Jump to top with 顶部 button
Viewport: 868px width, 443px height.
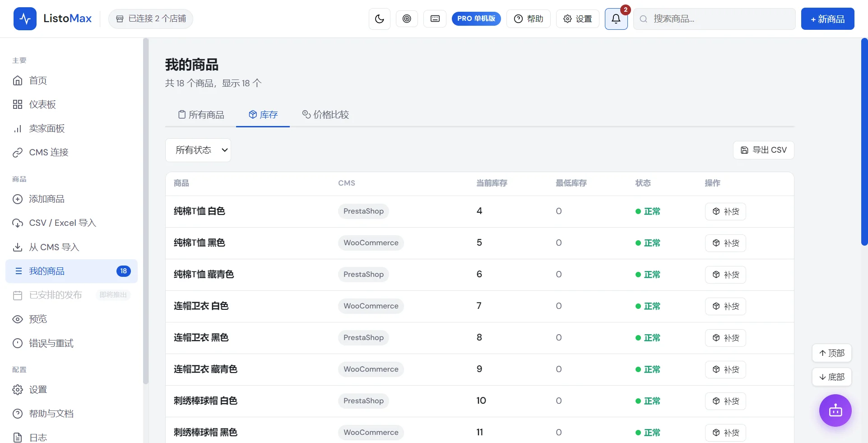click(x=831, y=353)
